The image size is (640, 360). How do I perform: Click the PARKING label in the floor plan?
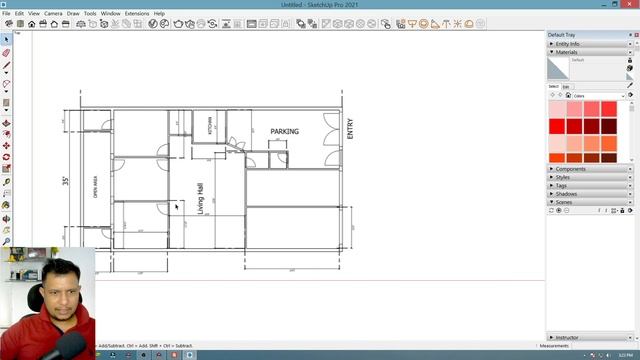click(x=284, y=131)
